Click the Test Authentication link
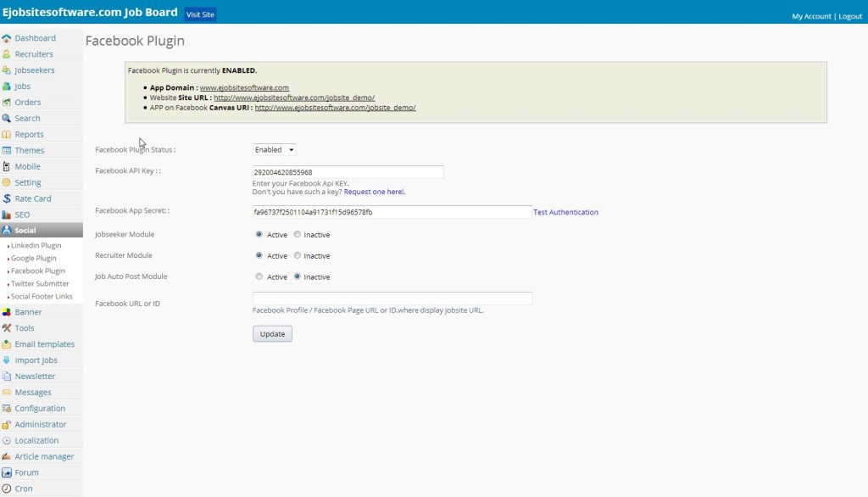The height and width of the screenshot is (497, 868). pos(565,212)
